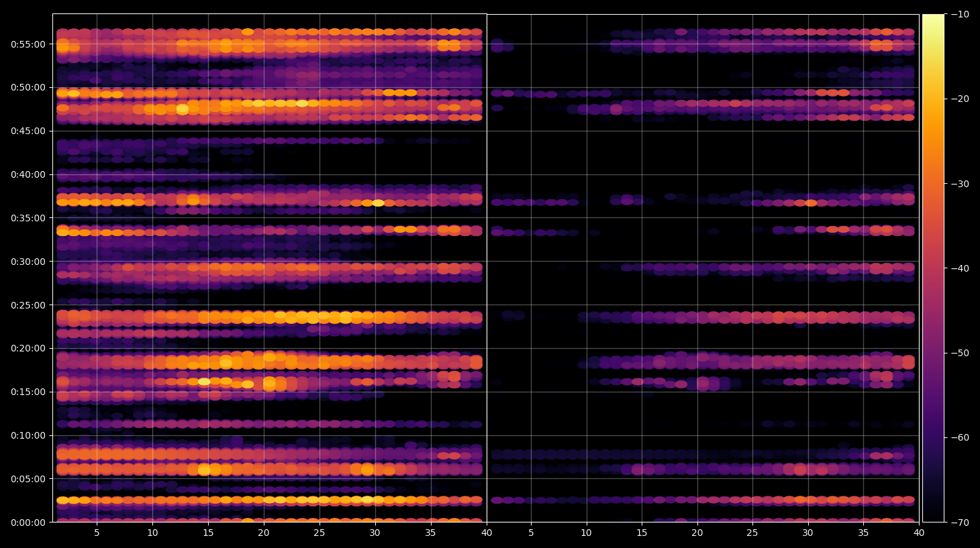
Task: Click the −30 colorbar tick label
Action: click(960, 184)
